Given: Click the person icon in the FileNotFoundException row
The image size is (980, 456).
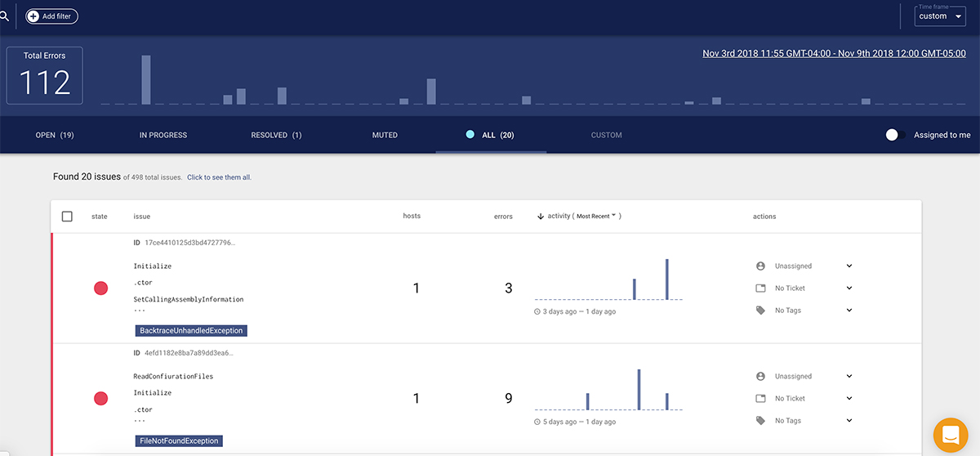Looking at the screenshot, I should [760, 377].
